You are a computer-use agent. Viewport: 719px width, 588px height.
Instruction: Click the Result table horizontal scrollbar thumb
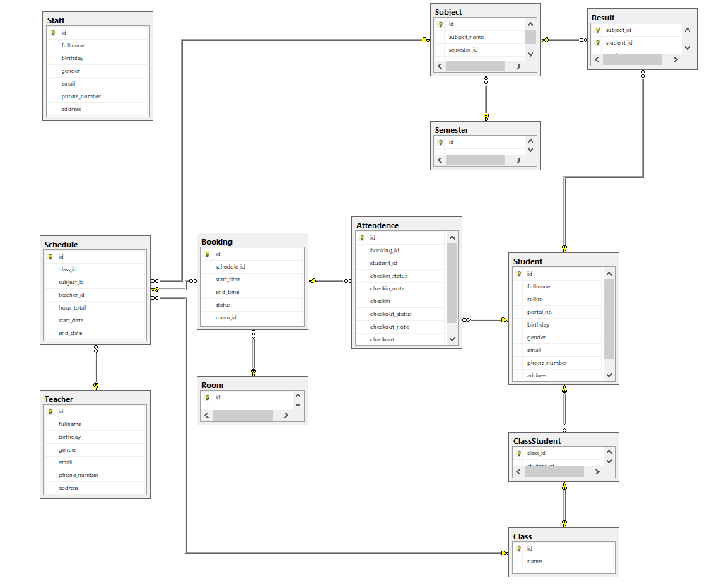click(632, 60)
